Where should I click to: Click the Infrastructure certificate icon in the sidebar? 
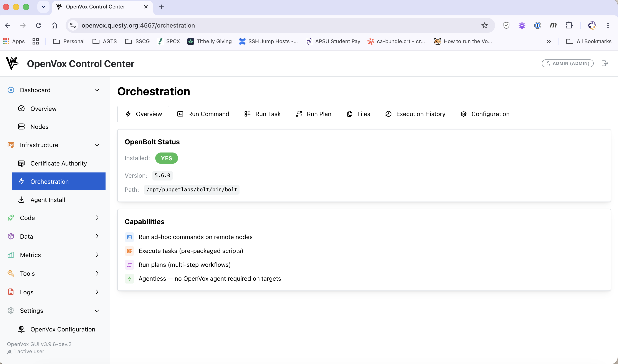11,145
